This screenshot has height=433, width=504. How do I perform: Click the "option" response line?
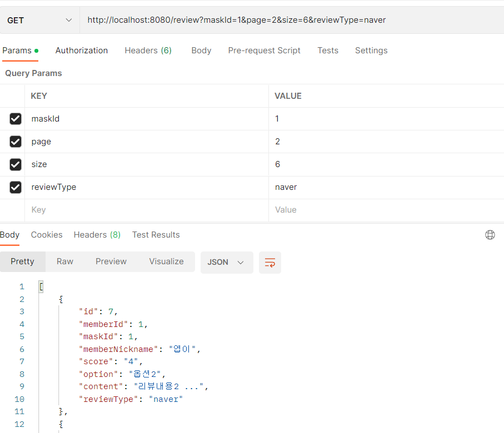click(x=122, y=374)
